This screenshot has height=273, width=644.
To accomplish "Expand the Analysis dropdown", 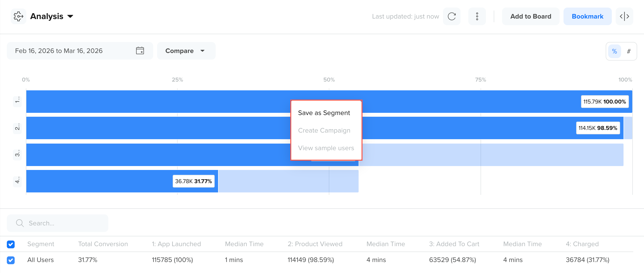I will click(x=70, y=16).
